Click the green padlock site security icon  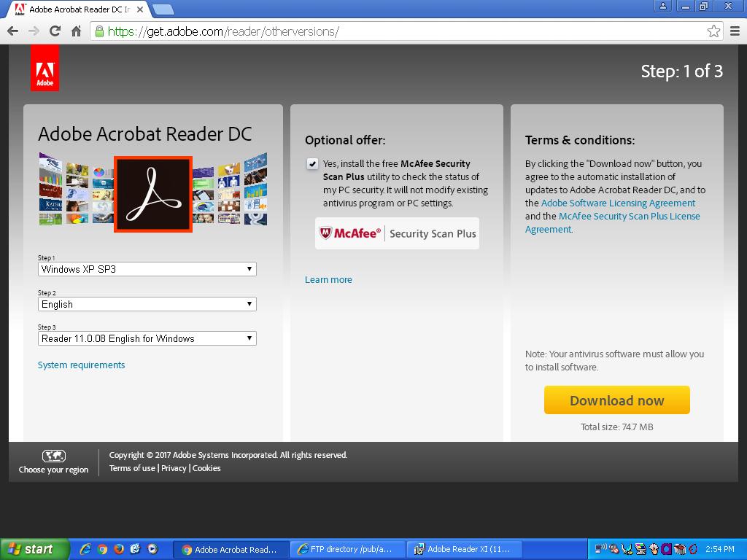click(99, 31)
